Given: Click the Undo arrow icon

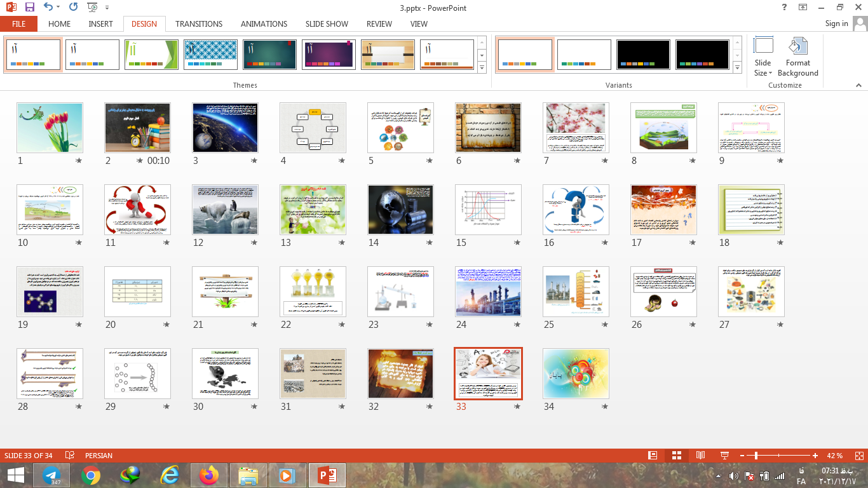Looking at the screenshot, I should click(49, 8).
